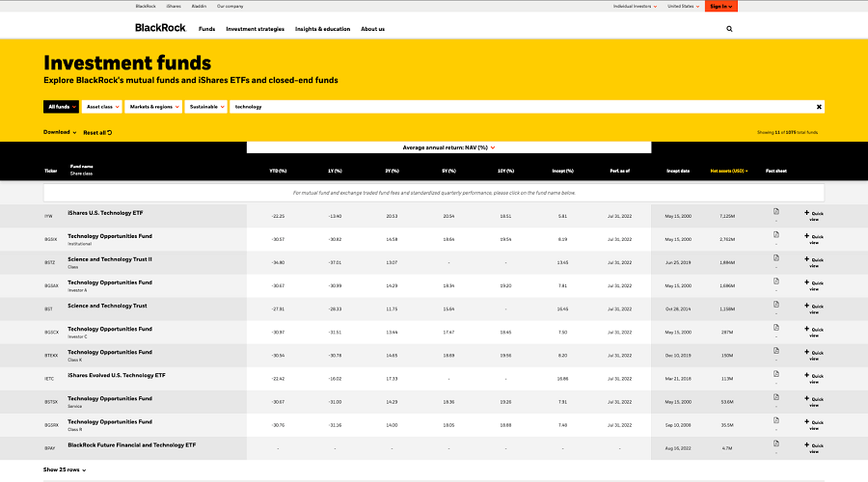Expand Show 25 rows dropdown

(65, 469)
